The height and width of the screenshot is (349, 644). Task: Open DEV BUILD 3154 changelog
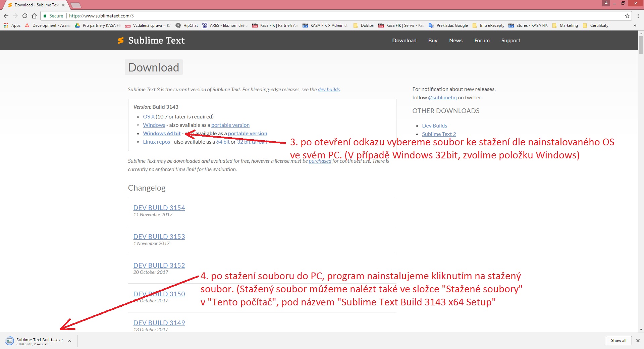pyautogui.click(x=159, y=208)
